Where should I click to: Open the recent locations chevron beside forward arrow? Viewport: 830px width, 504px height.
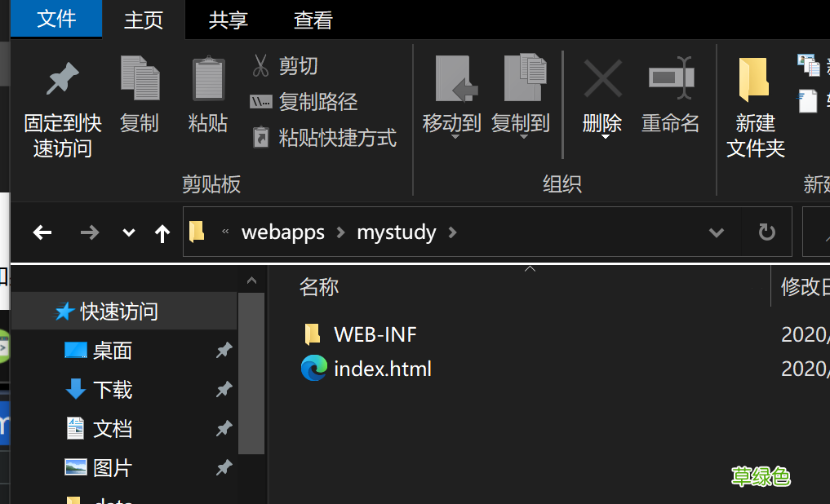[127, 232]
